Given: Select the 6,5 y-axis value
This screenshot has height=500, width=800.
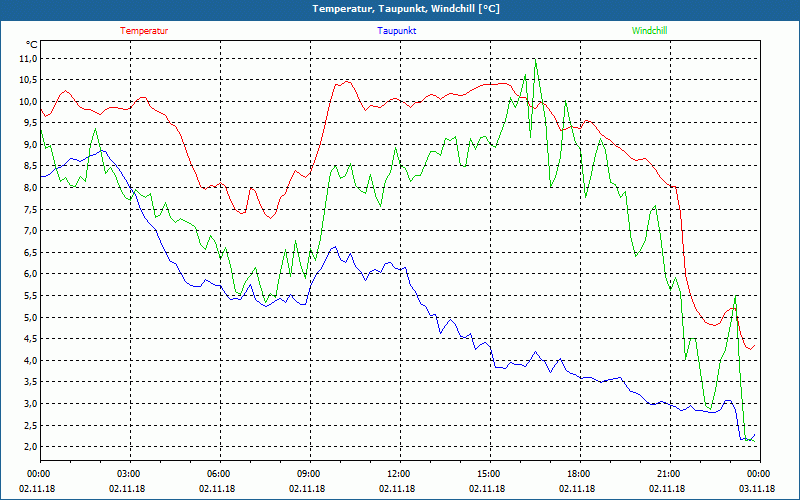Looking at the screenshot, I should tap(30, 253).
